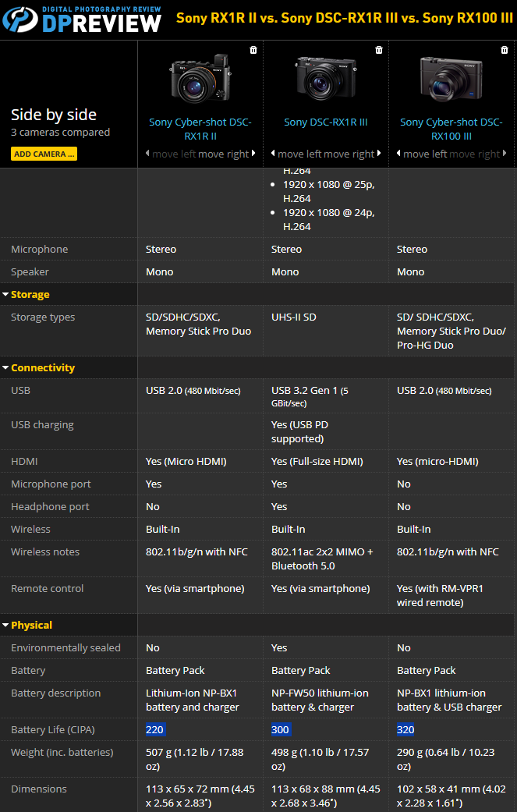517x812 pixels.
Task: Open the Sony Cyber-shot DSC-RX1R II link
Action: pyautogui.click(x=200, y=129)
